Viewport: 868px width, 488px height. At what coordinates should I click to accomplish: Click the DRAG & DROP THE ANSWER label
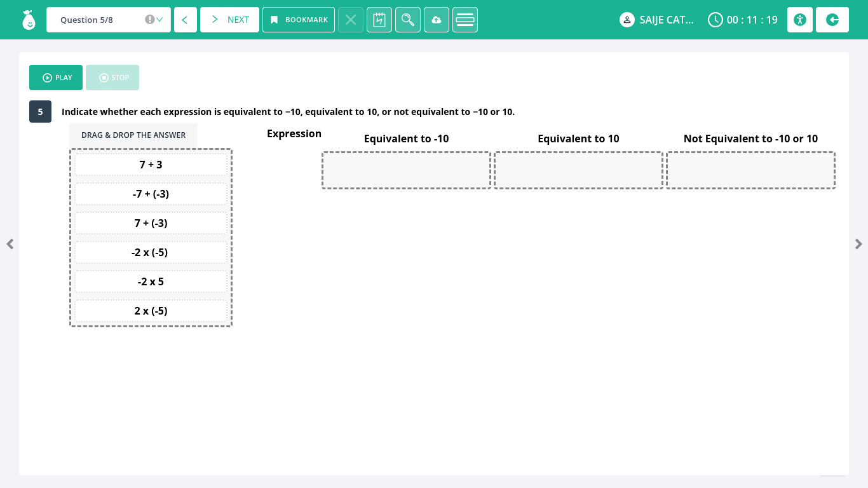[x=133, y=135]
